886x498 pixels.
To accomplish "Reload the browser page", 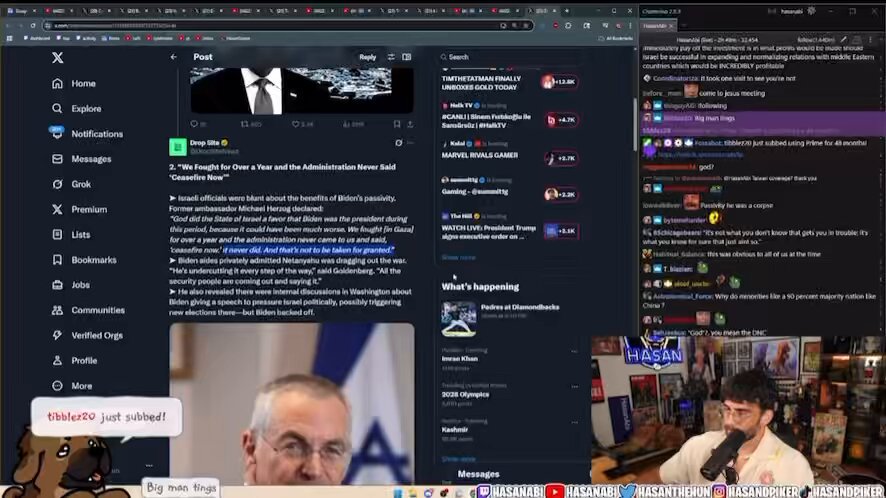I will [33, 25].
